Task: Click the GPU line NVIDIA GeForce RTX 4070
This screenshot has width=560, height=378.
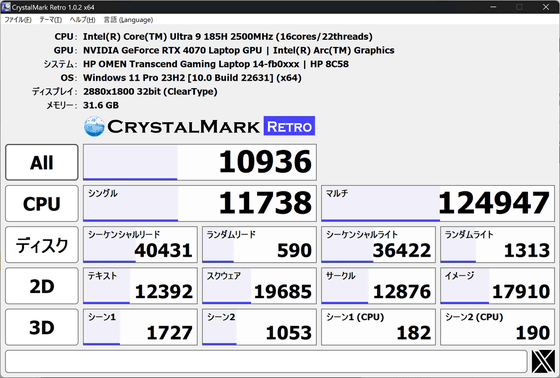Action: point(239,50)
